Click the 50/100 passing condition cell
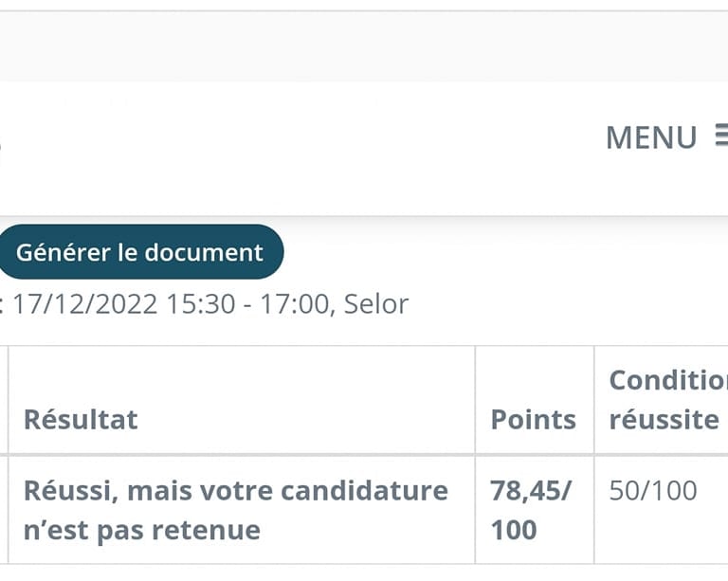This screenshot has height=581, width=728. point(652,491)
